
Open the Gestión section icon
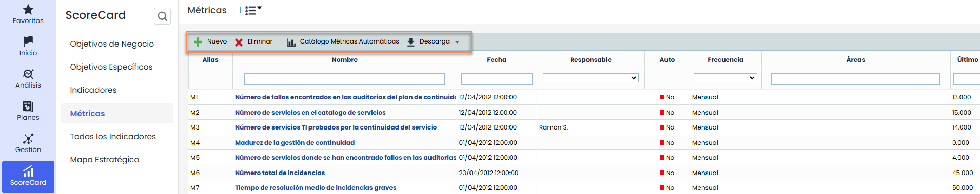pos(28,143)
